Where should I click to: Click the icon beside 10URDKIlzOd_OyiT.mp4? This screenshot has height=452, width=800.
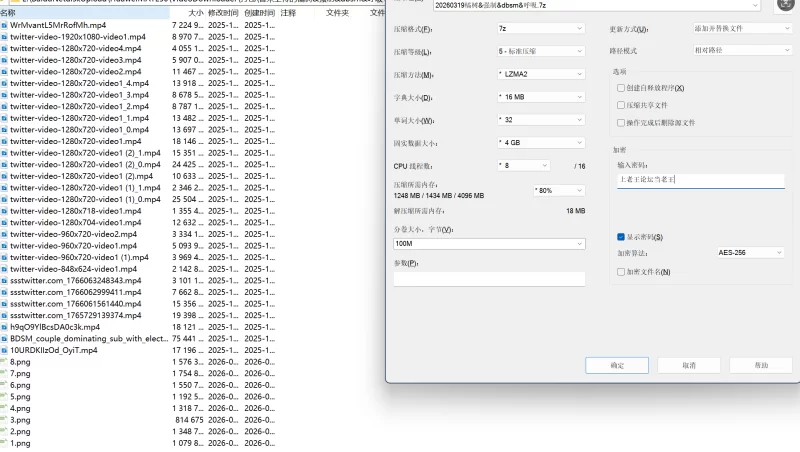coord(4,350)
